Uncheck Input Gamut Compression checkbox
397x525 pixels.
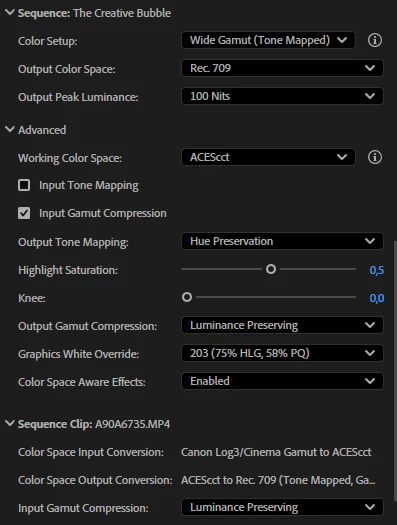tap(24, 213)
